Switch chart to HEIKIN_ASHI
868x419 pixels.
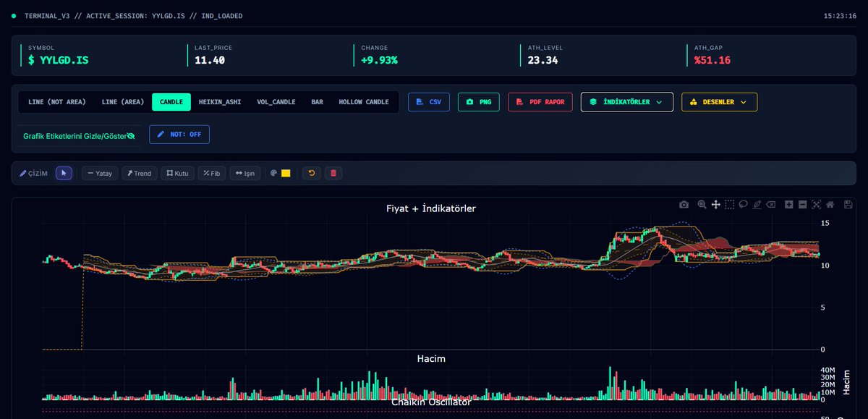220,102
